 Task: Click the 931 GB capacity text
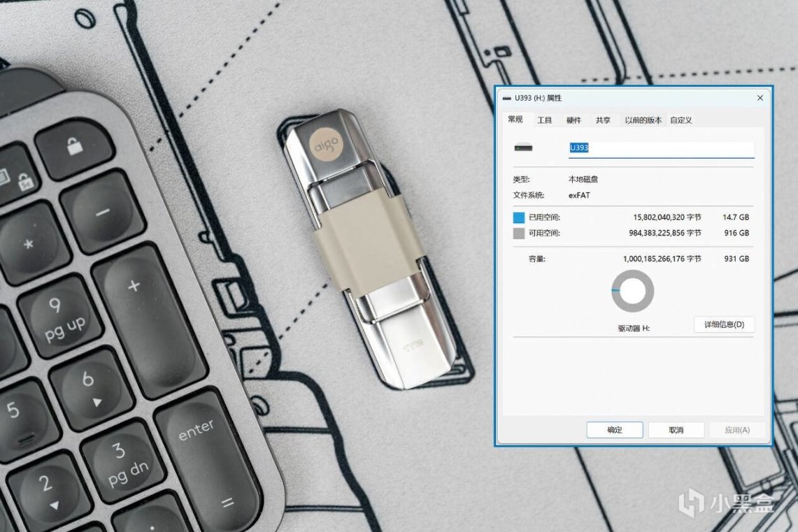pos(736,259)
